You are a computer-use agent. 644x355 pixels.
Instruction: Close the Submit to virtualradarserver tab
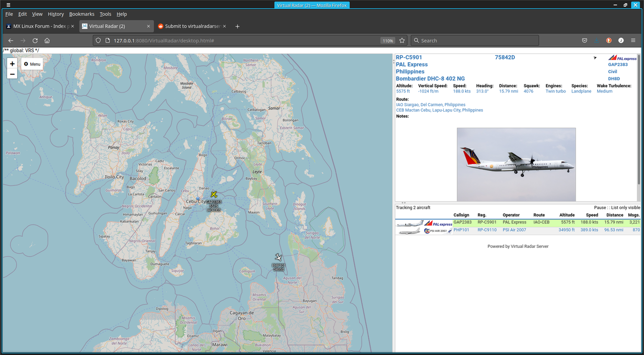coord(224,26)
